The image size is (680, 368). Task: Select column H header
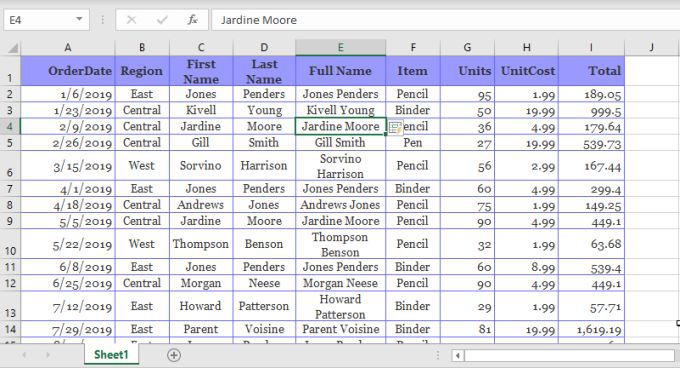[526, 47]
